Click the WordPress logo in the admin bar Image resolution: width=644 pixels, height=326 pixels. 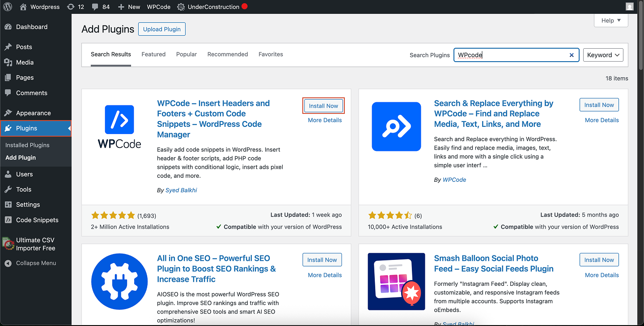click(x=8, y=7)
